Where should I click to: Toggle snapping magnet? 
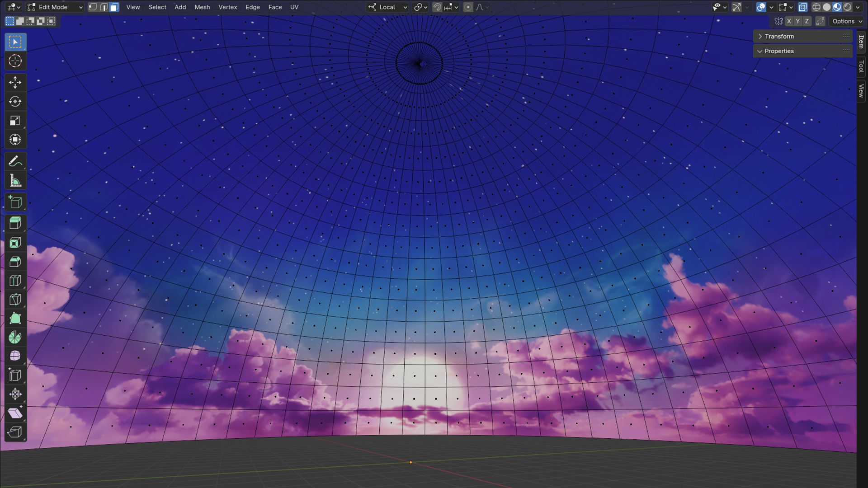point(437,7)
